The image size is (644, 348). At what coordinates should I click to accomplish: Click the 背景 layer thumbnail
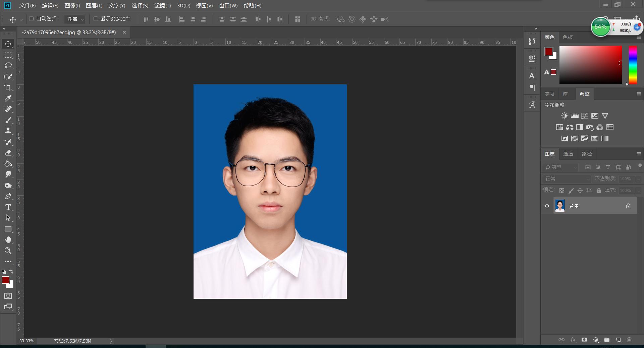pos(560,206)
